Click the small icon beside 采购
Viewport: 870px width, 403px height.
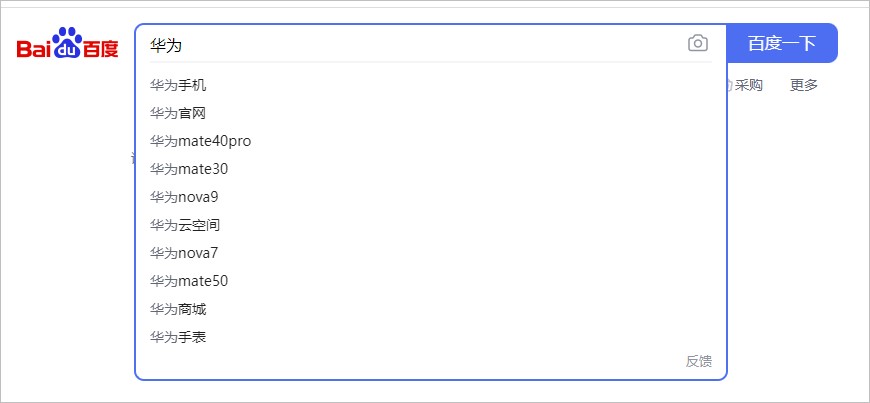point(730,85)
